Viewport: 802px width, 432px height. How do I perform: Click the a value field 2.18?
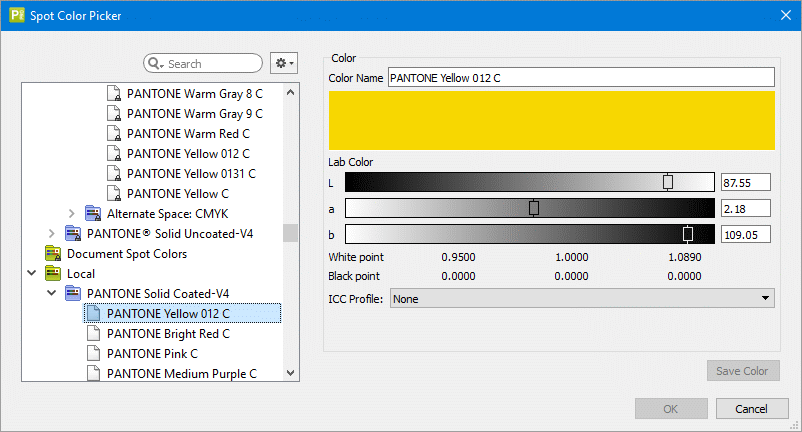[x=746, y=209]
